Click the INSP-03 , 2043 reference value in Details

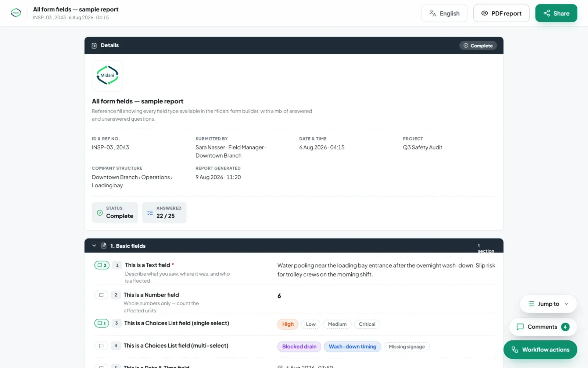[110, 147]
